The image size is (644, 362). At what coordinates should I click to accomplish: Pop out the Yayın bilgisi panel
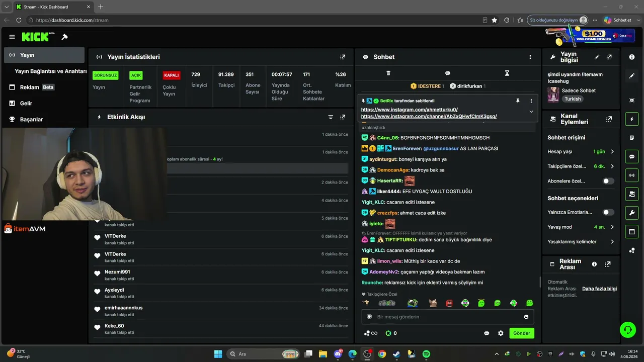pyautogui.click(x=609, y=57)
